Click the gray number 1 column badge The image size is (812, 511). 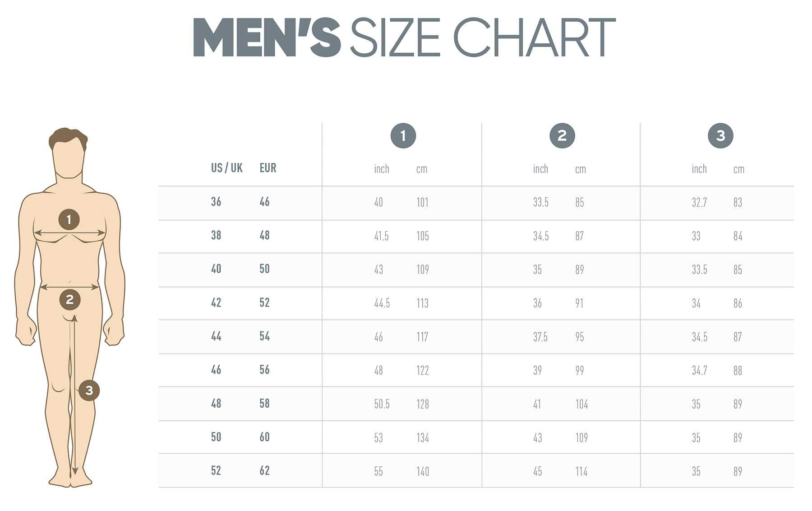coord(403,135)
